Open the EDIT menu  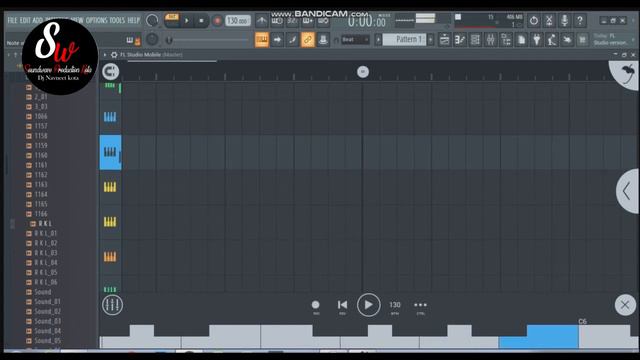pos(25,20)
